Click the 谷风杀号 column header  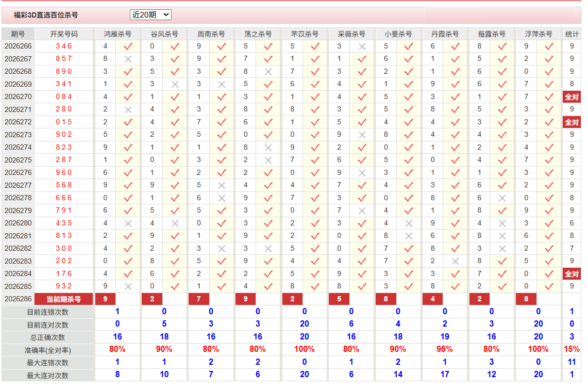[164, 34]
